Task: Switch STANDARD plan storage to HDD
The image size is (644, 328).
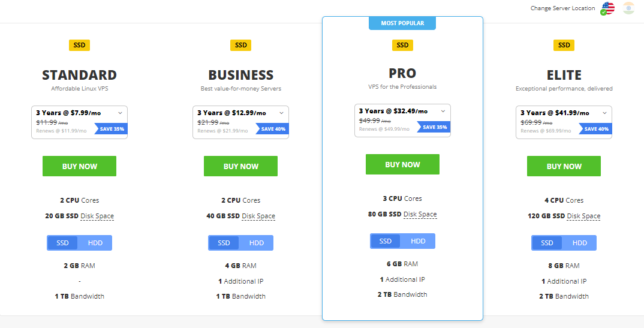Action: pos(95,243)
